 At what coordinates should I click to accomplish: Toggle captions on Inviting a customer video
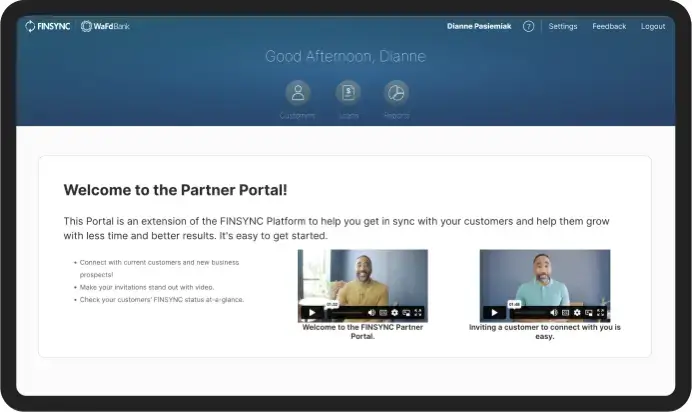(565, 313)
